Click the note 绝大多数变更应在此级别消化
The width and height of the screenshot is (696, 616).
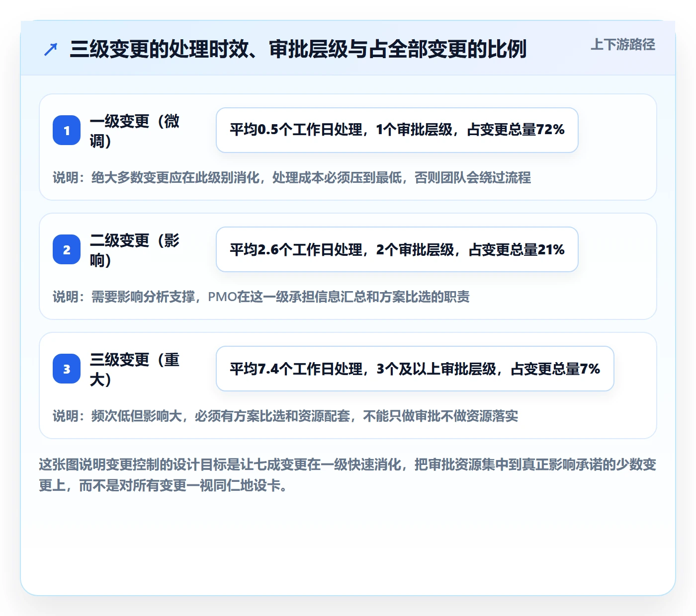(x=292, y=177)
